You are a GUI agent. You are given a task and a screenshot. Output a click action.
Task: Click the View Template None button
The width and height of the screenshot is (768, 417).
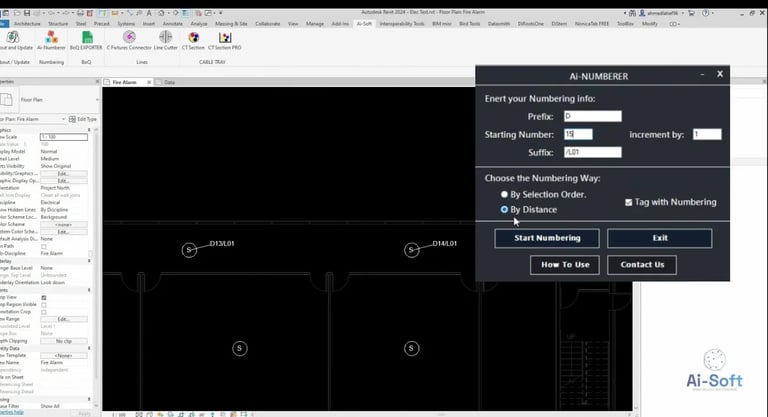point(64,355)
